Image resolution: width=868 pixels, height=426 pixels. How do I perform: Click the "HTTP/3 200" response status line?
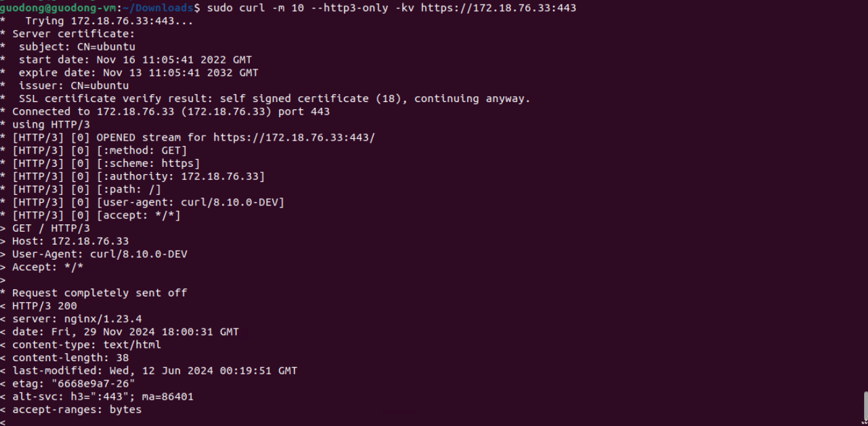click(45, 306)
